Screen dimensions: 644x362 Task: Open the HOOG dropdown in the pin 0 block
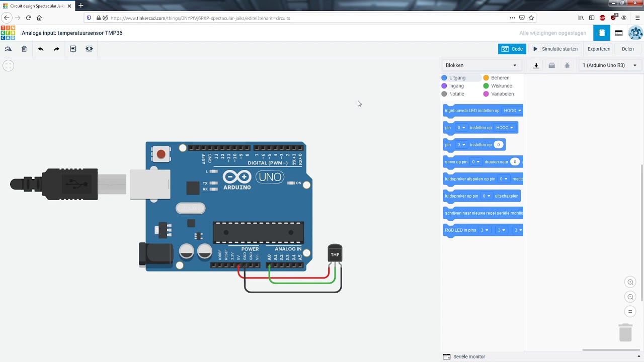pyautogui.click(x=504, y=128)
